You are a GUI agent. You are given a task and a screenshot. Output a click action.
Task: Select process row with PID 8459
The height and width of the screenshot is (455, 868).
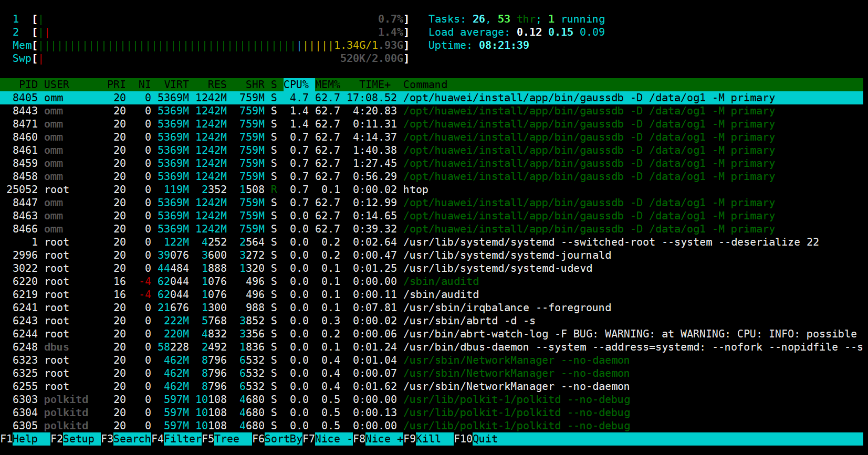pyautogui.click(x=432, y=163)
